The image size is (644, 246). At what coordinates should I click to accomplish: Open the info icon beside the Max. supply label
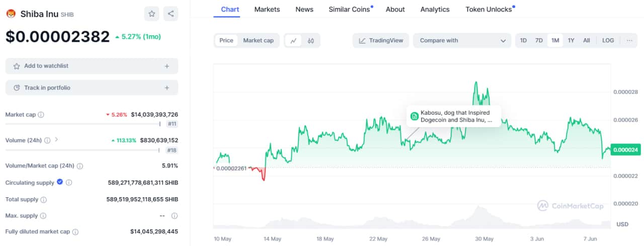43,216
